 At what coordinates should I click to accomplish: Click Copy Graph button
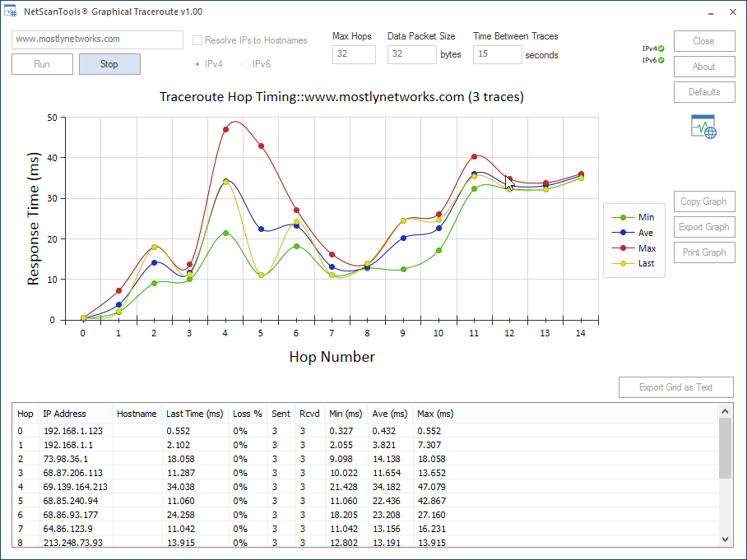[704, 201]
